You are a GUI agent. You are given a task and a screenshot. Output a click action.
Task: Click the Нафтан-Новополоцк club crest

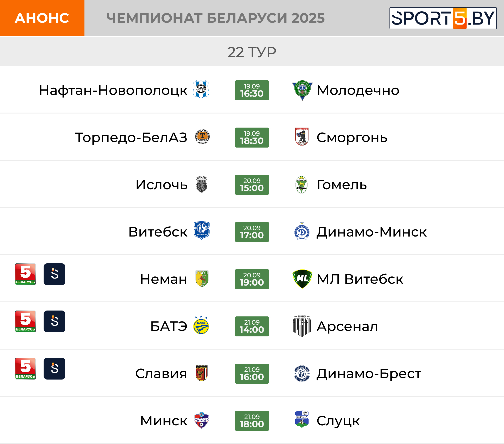point(201,89)
